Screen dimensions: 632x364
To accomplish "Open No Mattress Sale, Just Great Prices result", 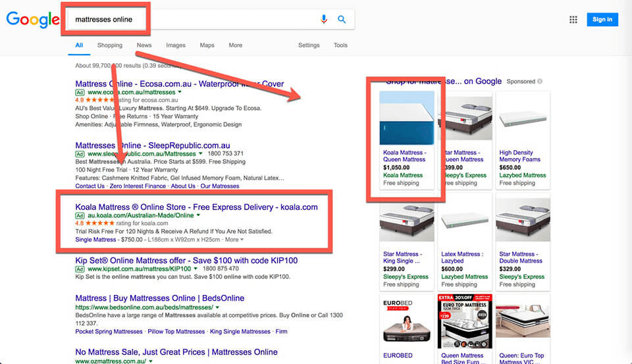I will (x=176, y=352).
